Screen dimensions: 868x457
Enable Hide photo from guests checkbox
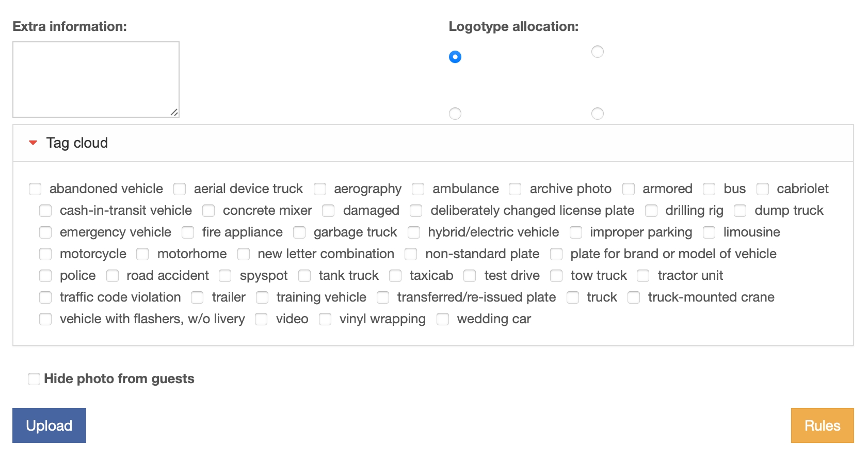tap(34, 379)
